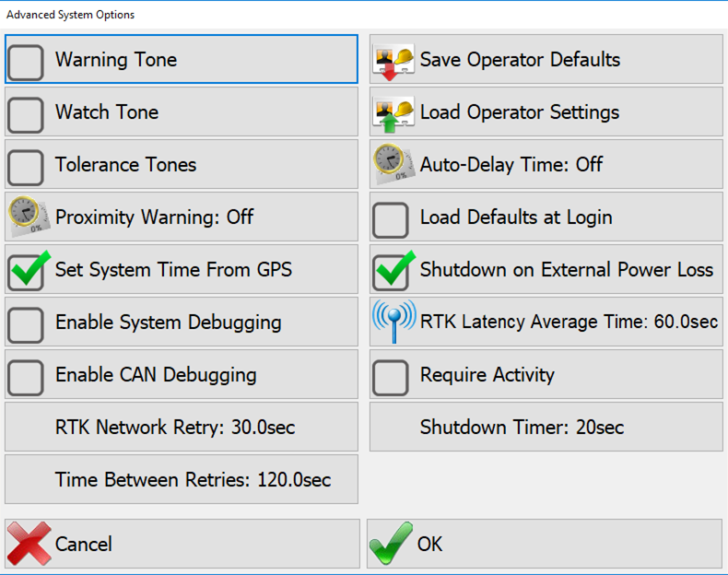The height and width of the screenshot is (575, 728).
Task: Click the Tolerance Tones label
Action: coord(126,164)
